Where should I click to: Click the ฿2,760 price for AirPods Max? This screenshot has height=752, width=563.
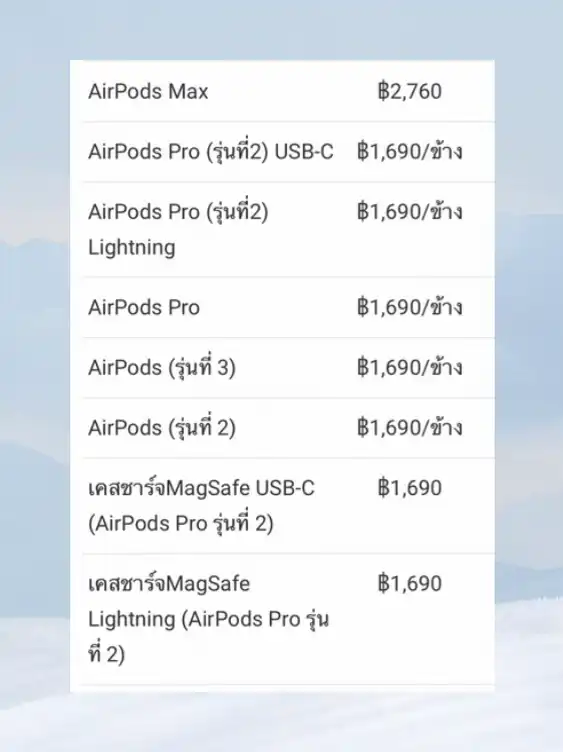[410, 91]
